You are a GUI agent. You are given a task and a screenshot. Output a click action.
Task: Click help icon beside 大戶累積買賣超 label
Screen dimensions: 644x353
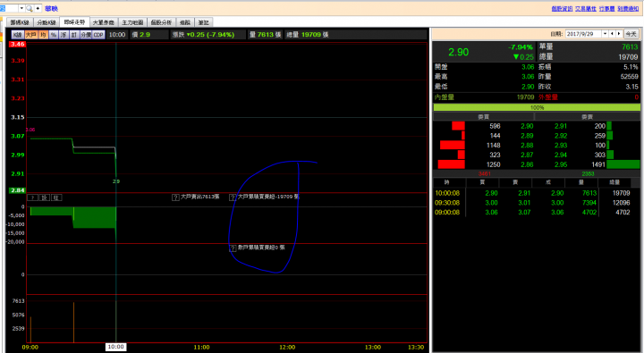(233, 198)
